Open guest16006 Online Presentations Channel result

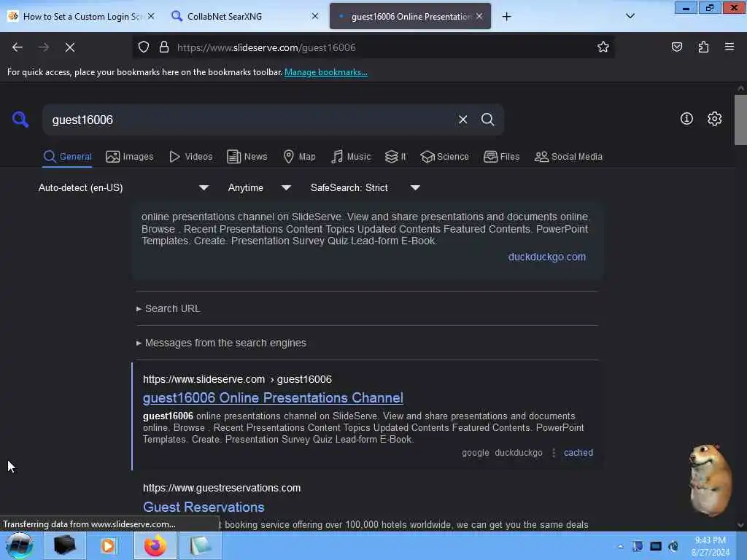click(x=273, y=398)
